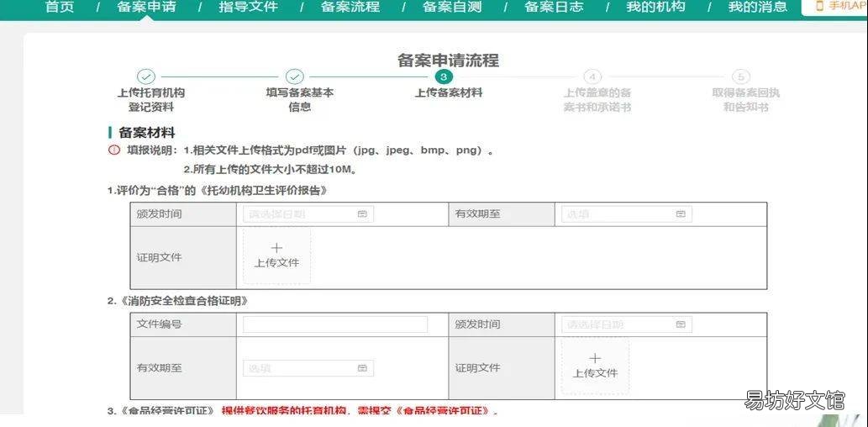The image size is (868, 427).
Task: Open the 指导文件 navigation item
Action: pos(248,8)
